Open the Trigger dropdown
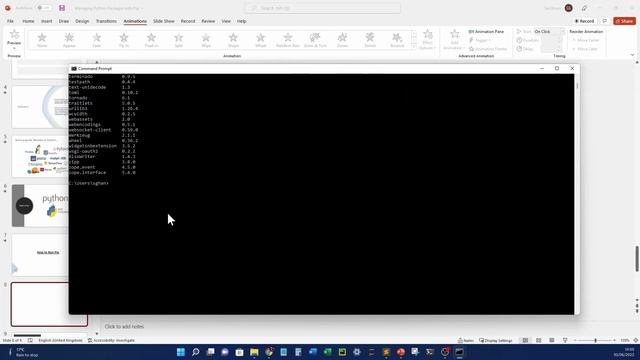This screenshot has width=640, height=360. (x=480, y=40)
